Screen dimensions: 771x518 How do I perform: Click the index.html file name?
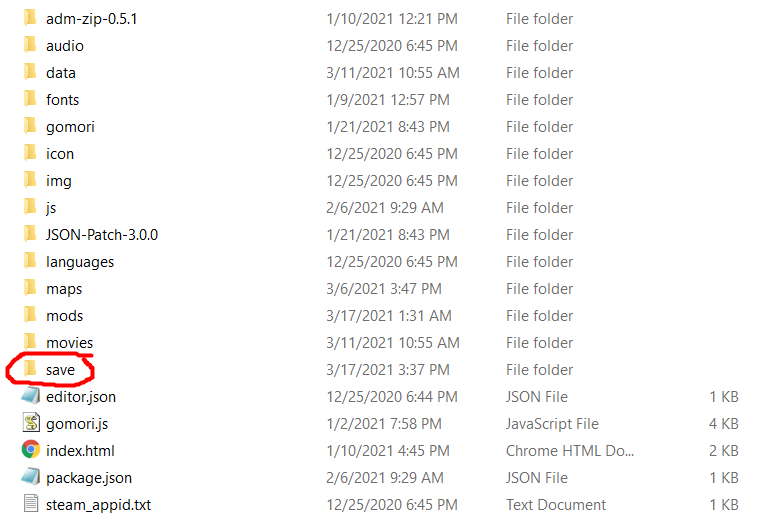81,450
